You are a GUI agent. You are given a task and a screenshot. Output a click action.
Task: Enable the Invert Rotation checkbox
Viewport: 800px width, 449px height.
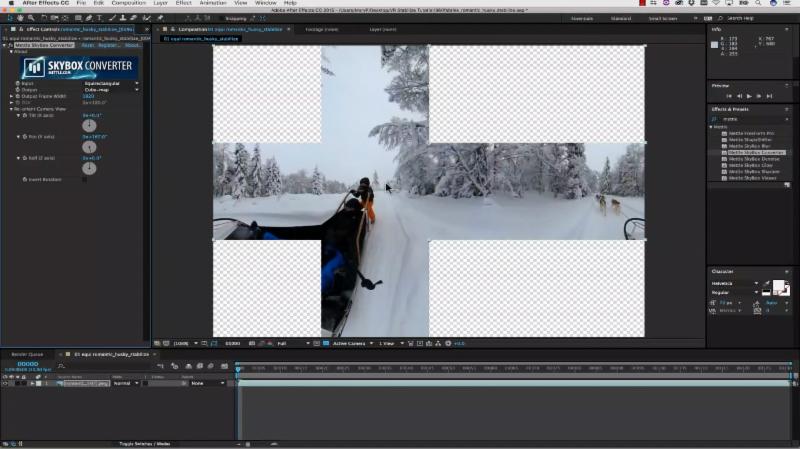[85, 179]
